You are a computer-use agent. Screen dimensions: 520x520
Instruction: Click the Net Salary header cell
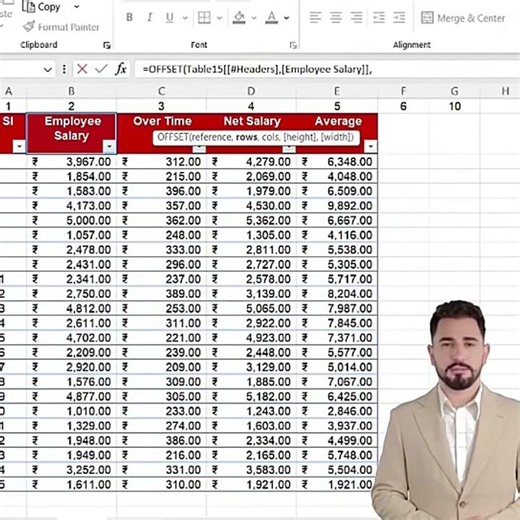[252, 133]
